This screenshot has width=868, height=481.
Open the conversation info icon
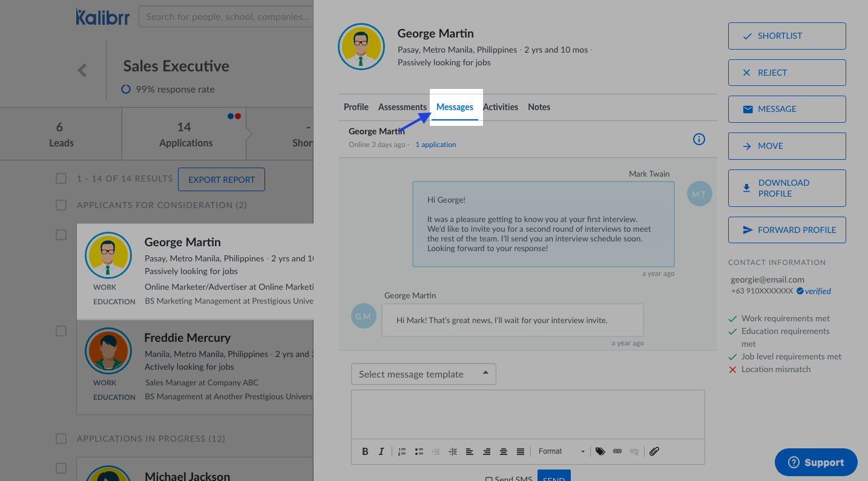tap(699, 140)
